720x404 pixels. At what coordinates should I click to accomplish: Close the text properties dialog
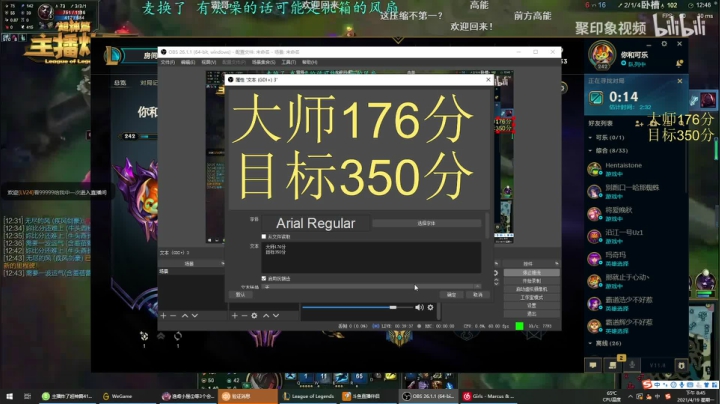[488, 79]
